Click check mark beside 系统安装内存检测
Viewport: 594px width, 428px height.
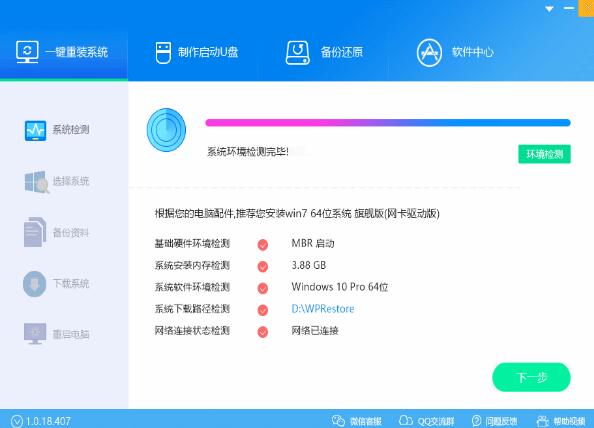263,267
